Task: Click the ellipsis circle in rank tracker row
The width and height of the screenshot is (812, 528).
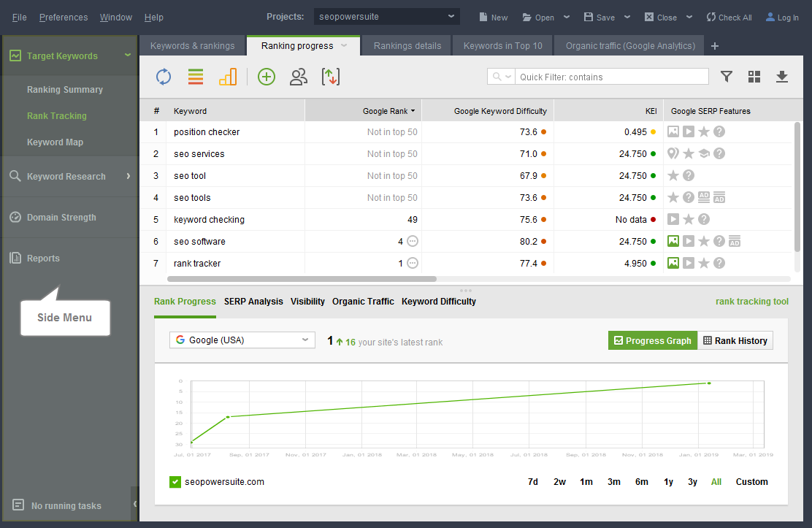Action: (x=413, y=263)
